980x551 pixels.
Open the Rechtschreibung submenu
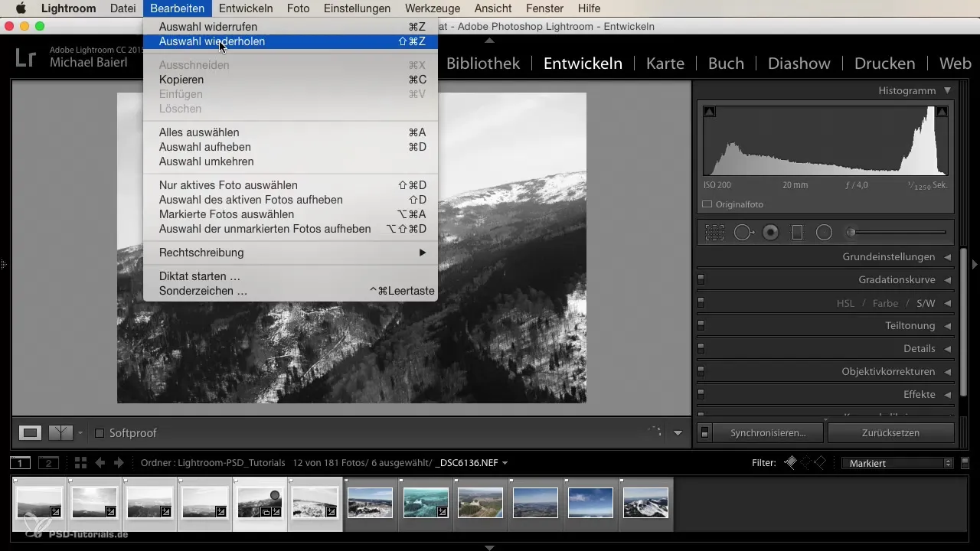pos(290,253)
